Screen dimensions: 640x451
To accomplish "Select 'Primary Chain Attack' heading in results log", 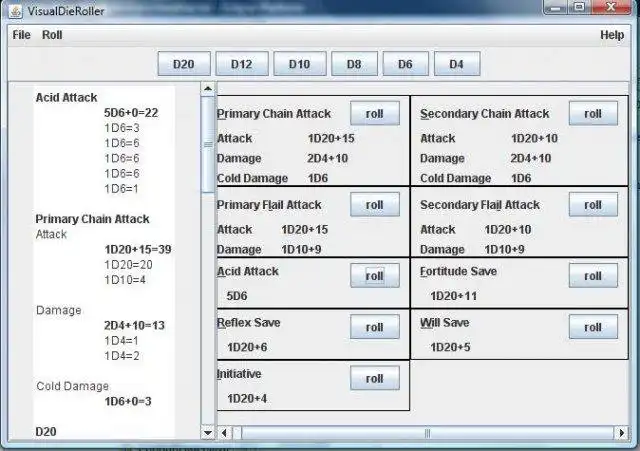I will 93,219.
